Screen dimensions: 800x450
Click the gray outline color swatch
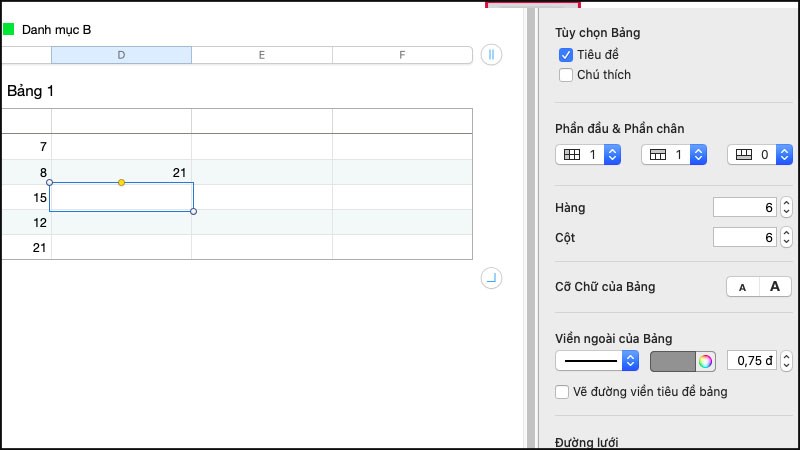point(673,360)
